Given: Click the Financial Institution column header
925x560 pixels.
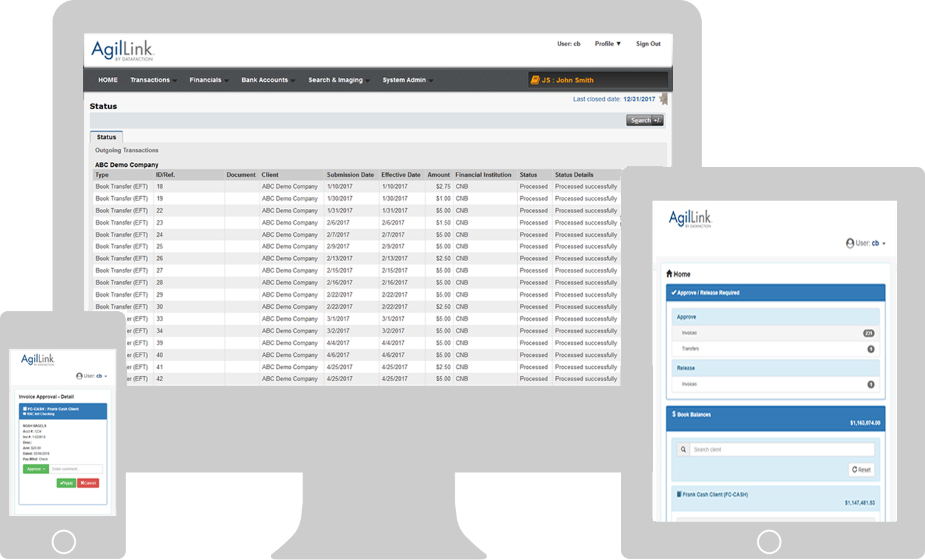Looking at the screenshot, I should pyautogui.click(x=483, y=175).
